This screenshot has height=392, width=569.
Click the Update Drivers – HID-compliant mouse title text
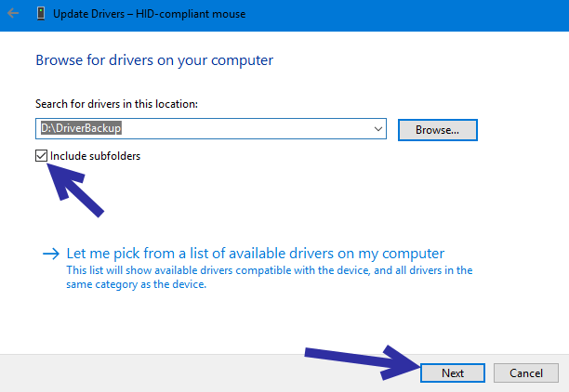(x=149, y=14)
